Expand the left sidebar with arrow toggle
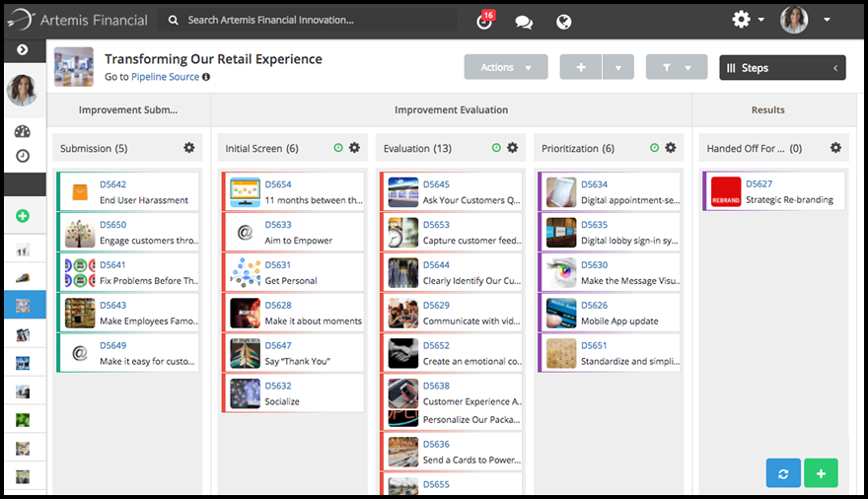The width and height of the screenshot is (868, 499). point(23,49)
